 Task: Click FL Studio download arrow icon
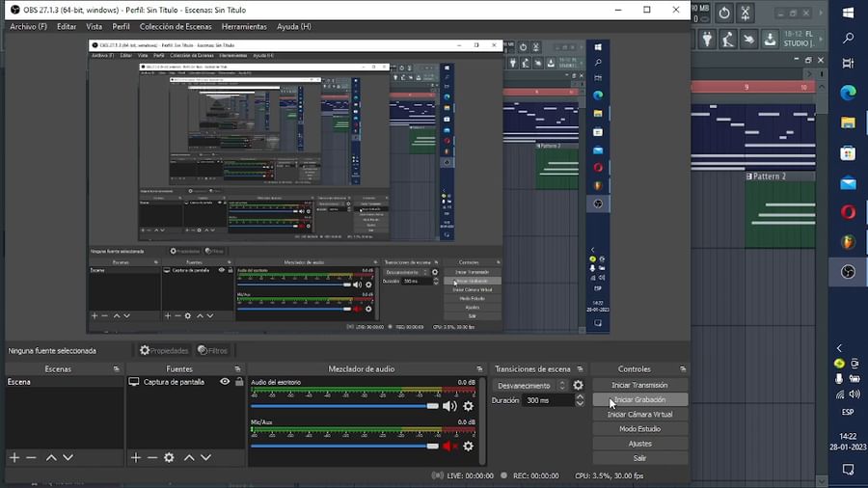tap(770, 39)
